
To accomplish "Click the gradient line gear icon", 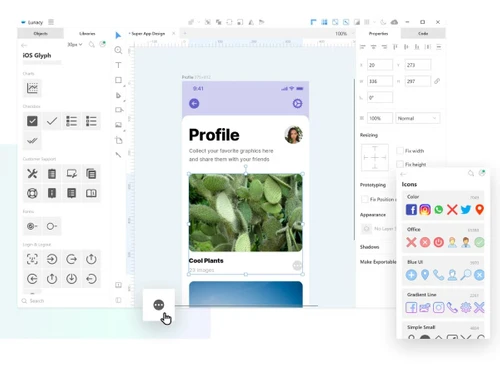I will click(466, 308).
